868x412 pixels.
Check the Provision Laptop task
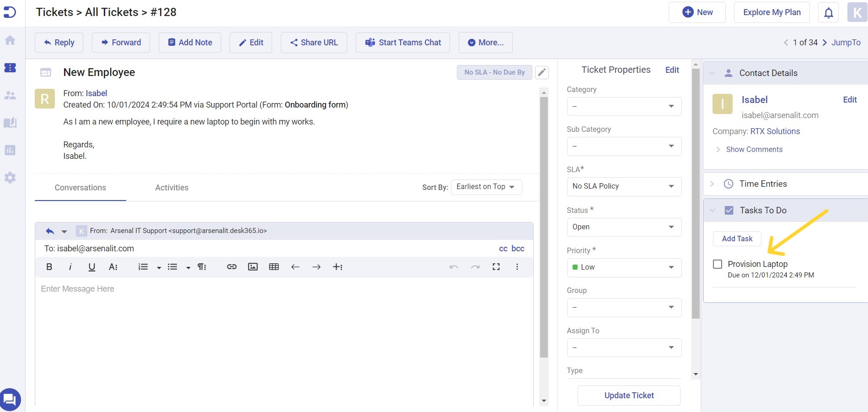coord(718,264)
